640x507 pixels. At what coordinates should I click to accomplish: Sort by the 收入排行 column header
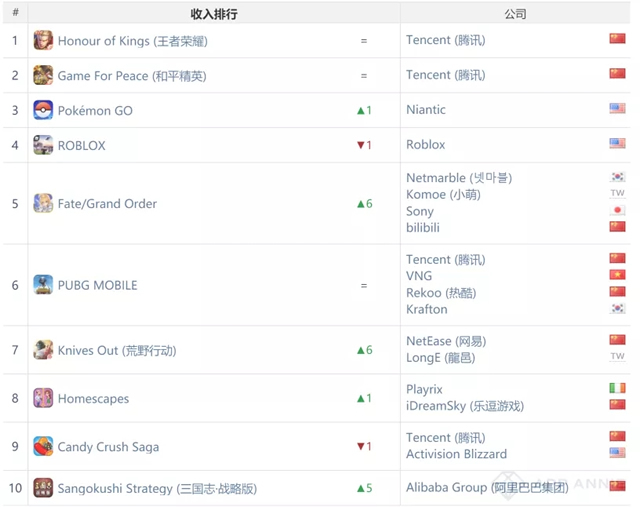click(214, 14)
